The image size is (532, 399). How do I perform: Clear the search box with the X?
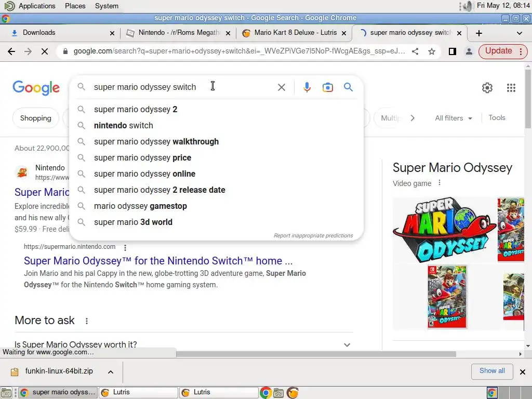(x=281, y=87)
